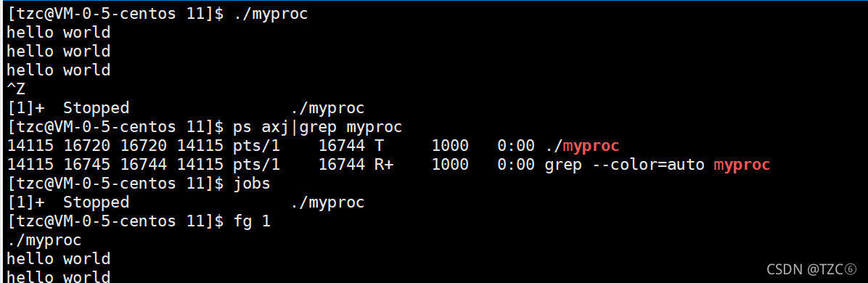Click './myproc' echoed directly below fg 1

(x=45, y=239)
